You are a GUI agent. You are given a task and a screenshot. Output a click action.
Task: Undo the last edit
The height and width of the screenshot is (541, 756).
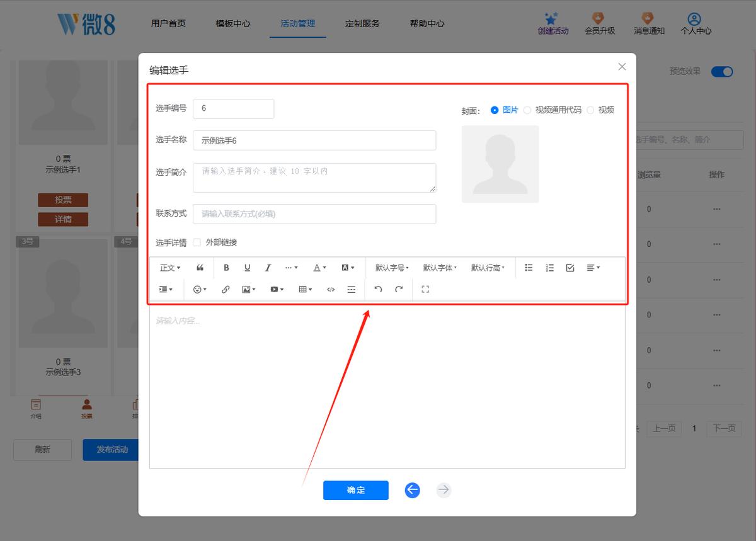(x=378, y=289)
